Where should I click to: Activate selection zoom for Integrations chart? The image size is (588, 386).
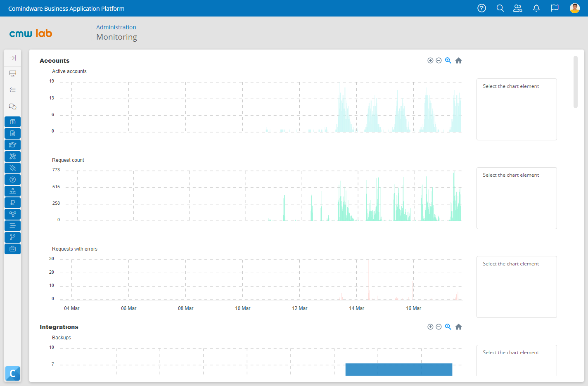pyautogui.click(x=448, y=327)
